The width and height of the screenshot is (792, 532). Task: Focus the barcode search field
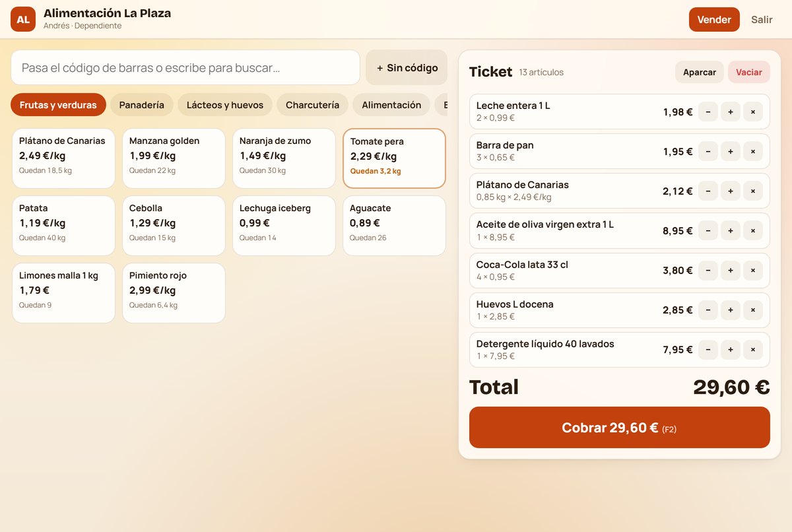point(185,67)
